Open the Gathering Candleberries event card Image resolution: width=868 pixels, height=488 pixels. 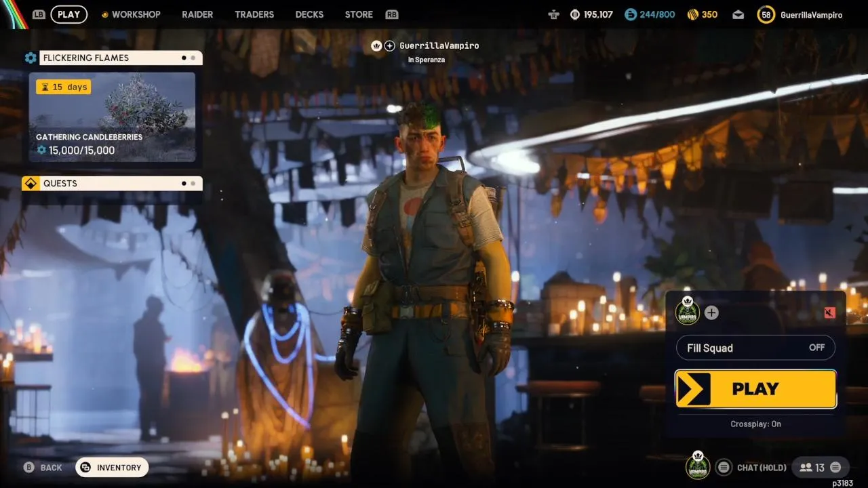click(x=112, y=117)
